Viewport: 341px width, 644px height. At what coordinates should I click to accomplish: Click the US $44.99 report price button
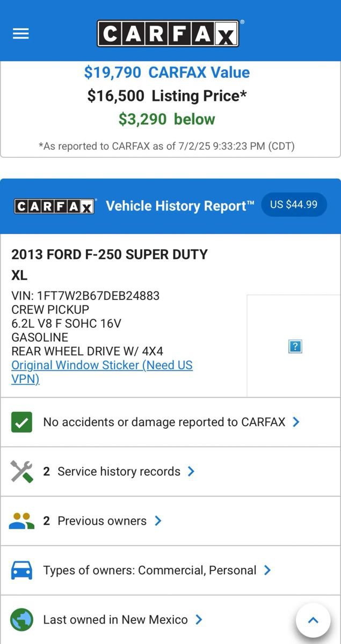(294, 204)
